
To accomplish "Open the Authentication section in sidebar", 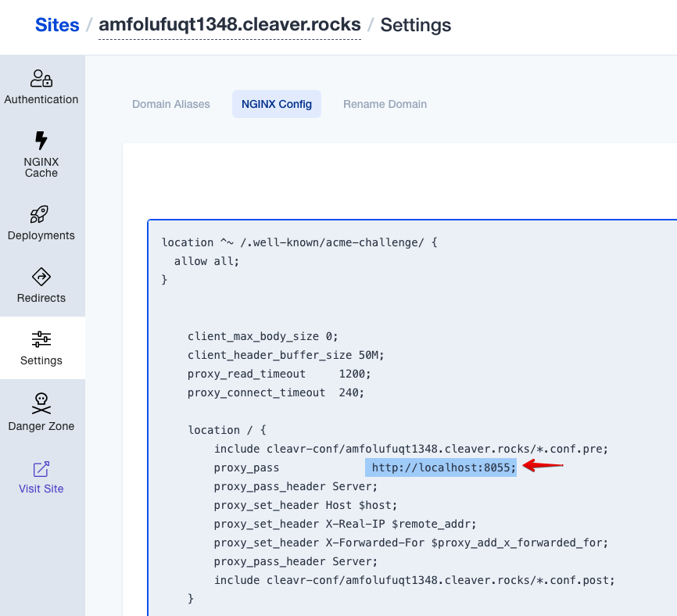I will pyautogui.click(x=41, y=88).
